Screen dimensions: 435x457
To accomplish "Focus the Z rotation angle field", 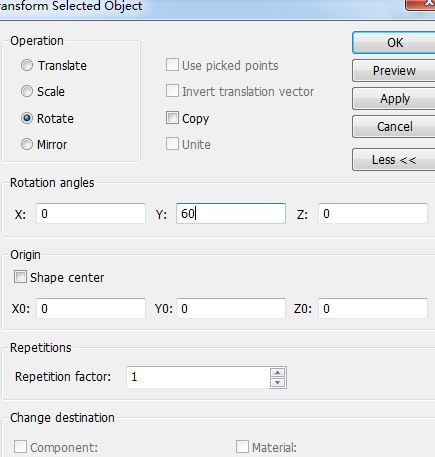I will click(x=373, y=213).
